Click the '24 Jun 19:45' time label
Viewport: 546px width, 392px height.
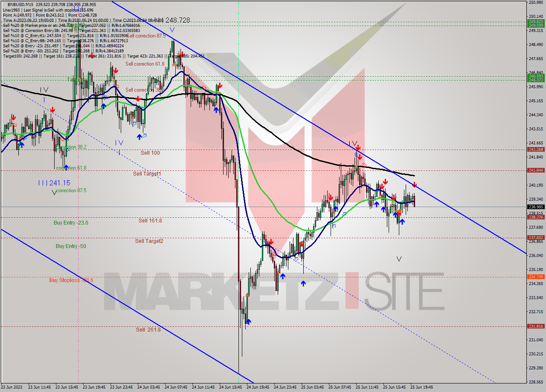[x=258, y=387]
